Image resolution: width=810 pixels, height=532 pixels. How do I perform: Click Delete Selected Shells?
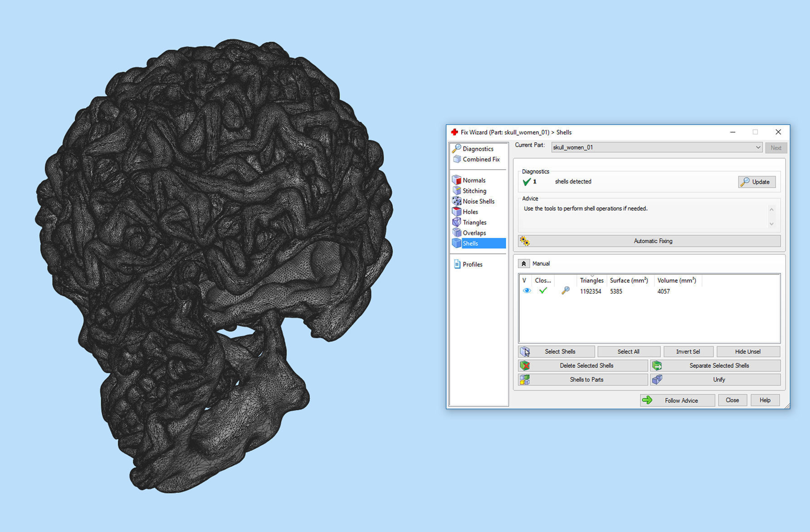[x=583, y=366]
